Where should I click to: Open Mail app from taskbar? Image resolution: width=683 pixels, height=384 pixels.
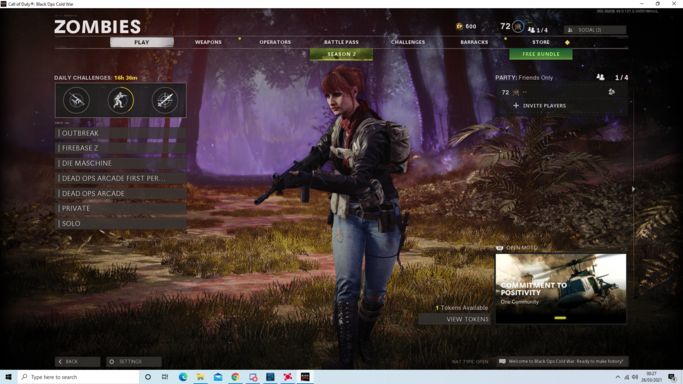[x=218, y=377]
